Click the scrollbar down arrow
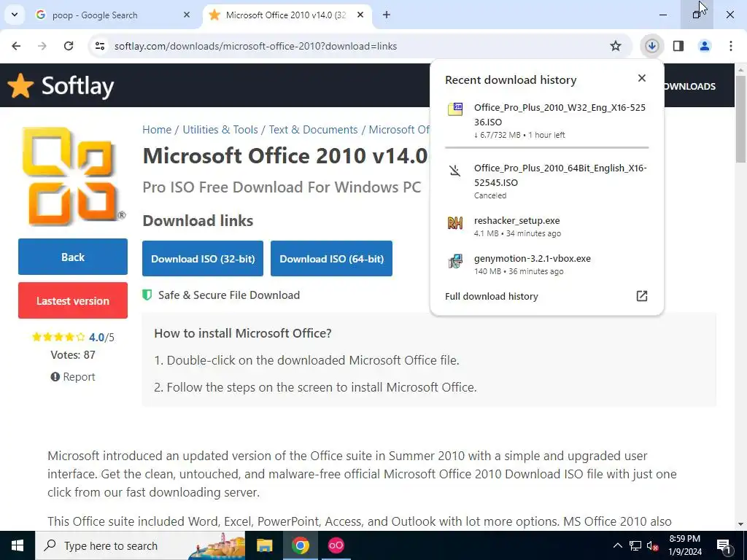Screen dimensions: 747x560 pos(741,524)
